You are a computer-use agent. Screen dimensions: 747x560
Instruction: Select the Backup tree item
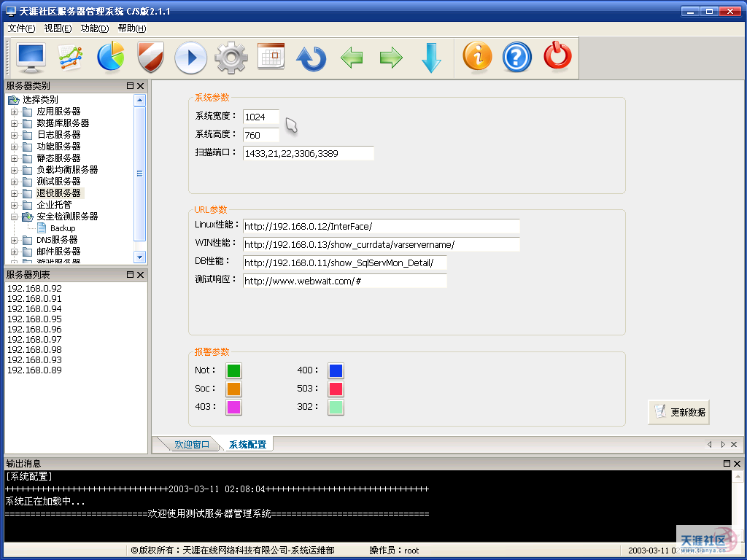pyautogui.click(x=63, y=228)
